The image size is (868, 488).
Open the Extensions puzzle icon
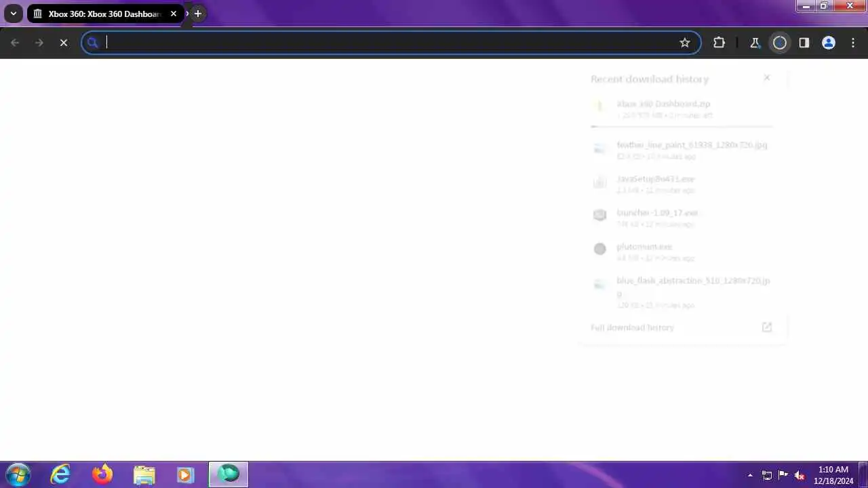click(719, 43)
